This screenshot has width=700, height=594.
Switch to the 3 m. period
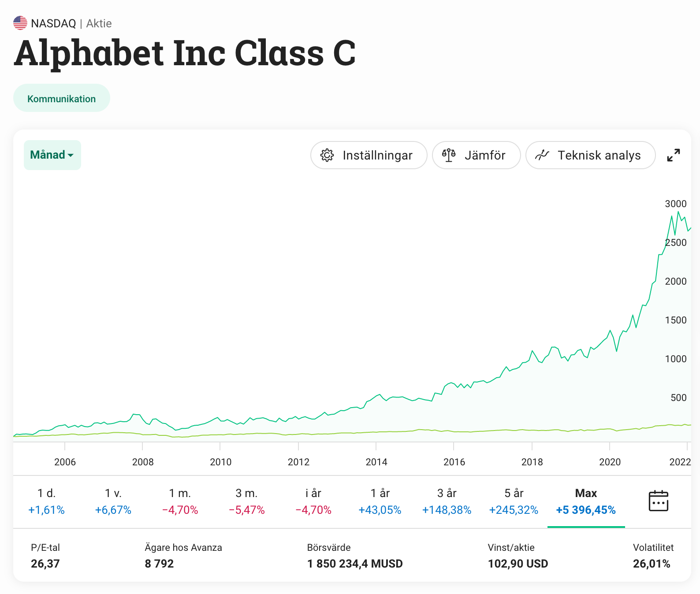[246, 501]
